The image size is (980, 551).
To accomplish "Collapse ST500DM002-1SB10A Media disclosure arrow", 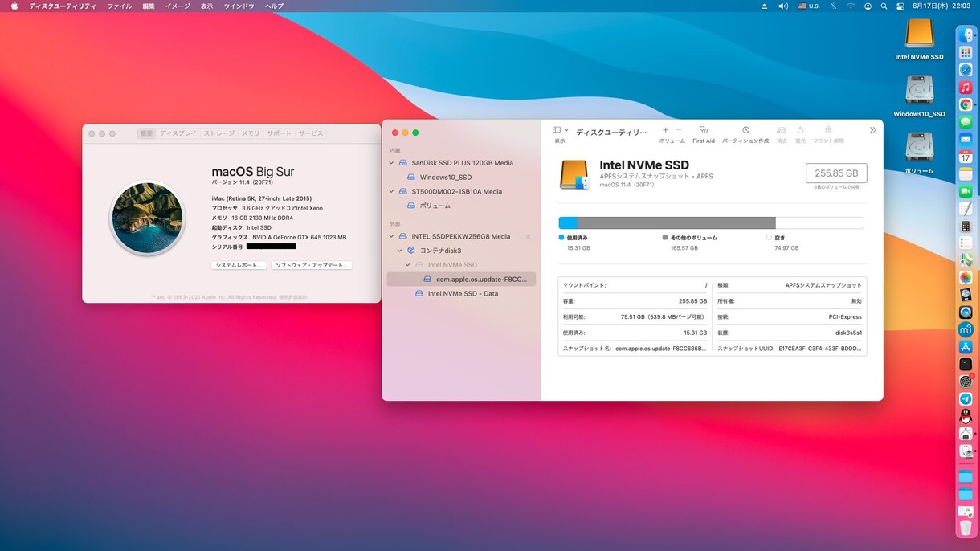I will (392, 192).
